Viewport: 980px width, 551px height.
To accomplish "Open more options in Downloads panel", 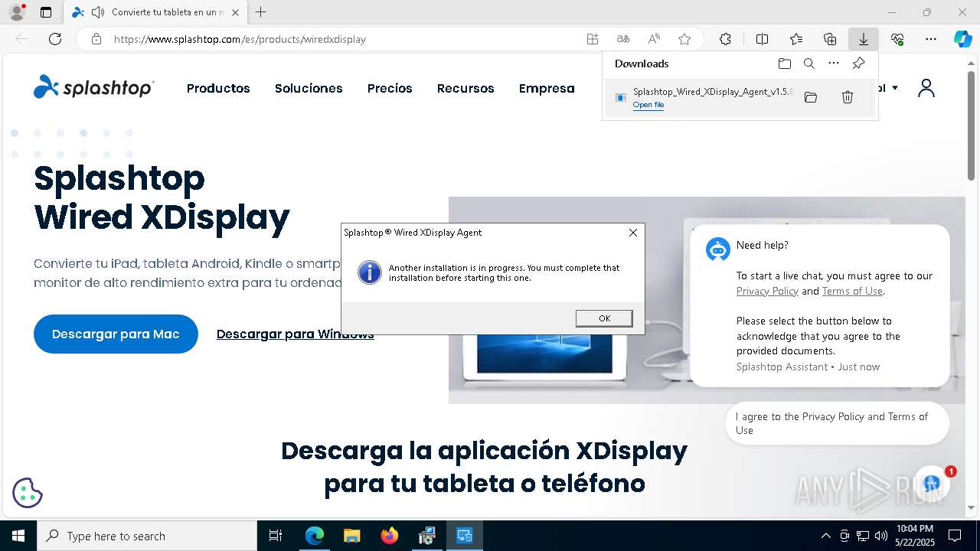I will pos(834,64).
